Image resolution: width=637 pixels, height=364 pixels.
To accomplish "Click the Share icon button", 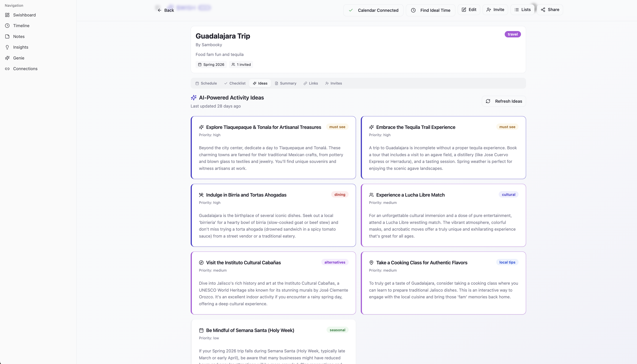I will (550, 10).
